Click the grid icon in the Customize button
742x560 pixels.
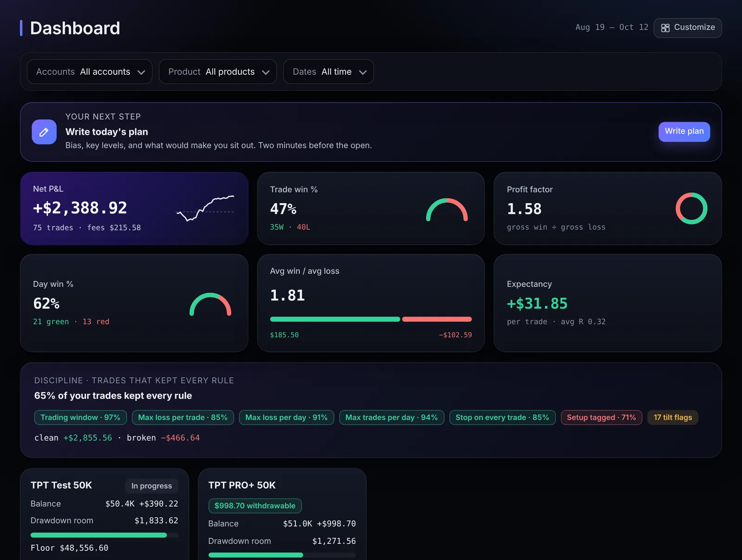click(x=665, y=28)
